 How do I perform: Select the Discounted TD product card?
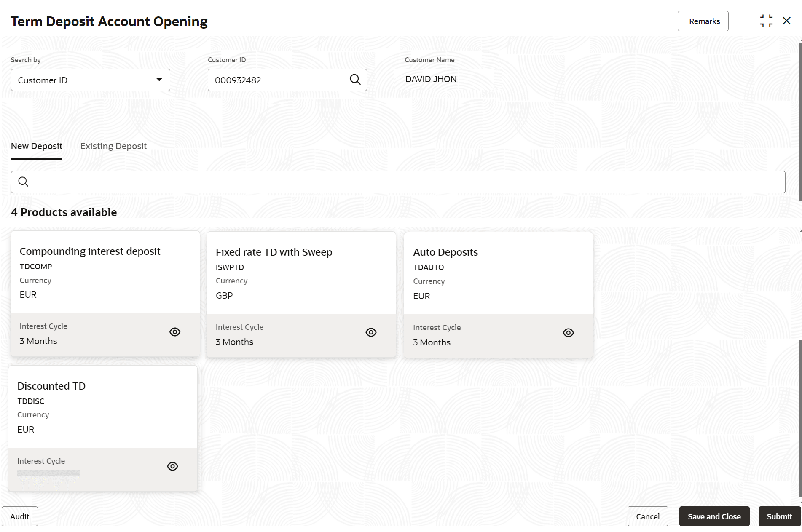[x=103, y=428]
